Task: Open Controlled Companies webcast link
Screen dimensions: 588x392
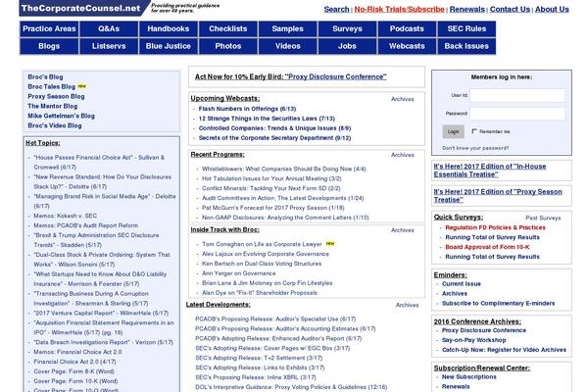Action: click(x=274, y=128)
